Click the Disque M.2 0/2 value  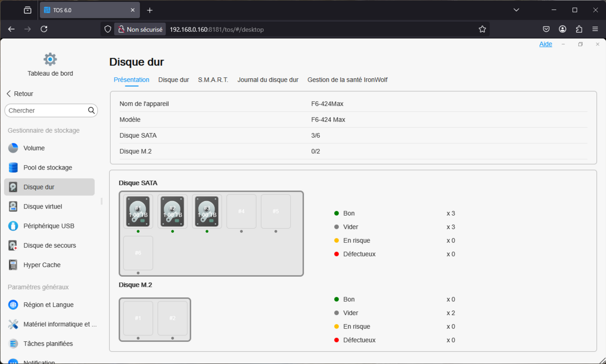[x=316, y=151]
